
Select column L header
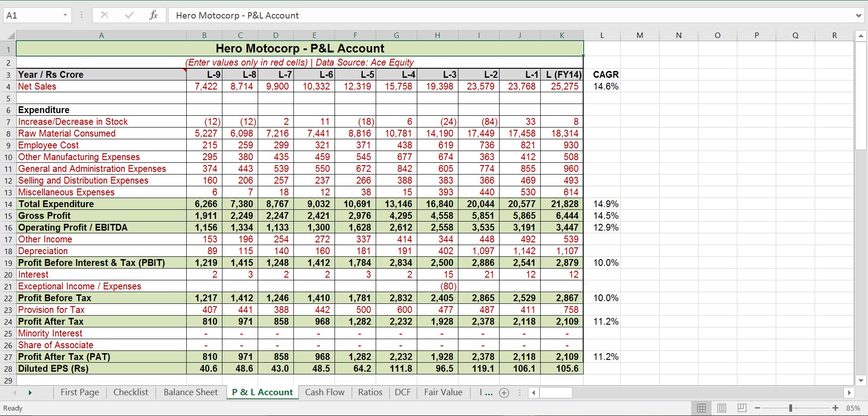pos(602,35)
